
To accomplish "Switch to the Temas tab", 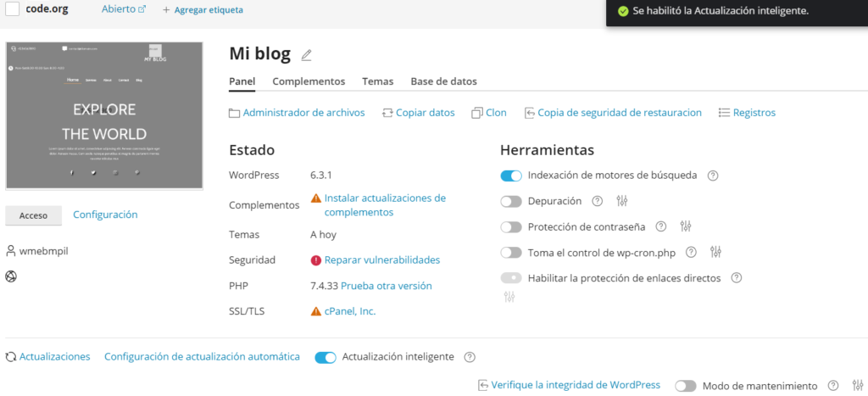I will (x=378, y=81).
